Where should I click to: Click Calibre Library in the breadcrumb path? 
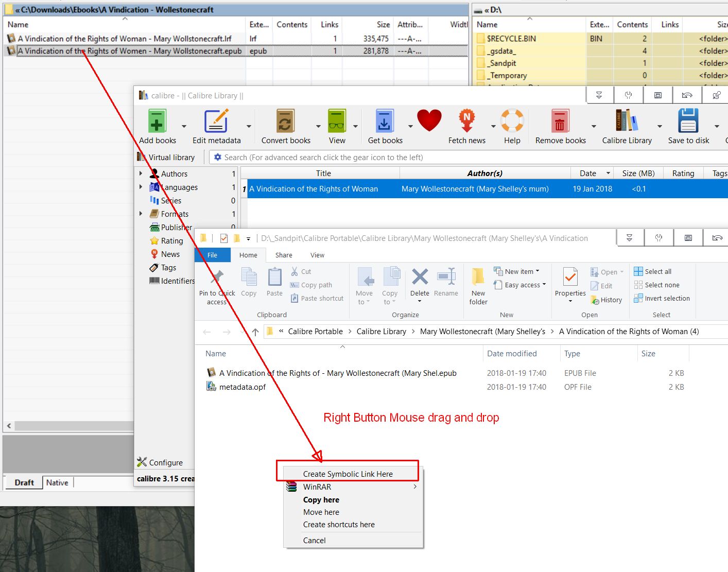(381, 332)
